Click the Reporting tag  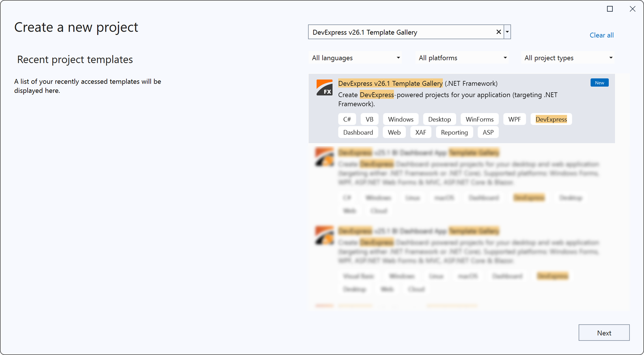coord(454,132)
